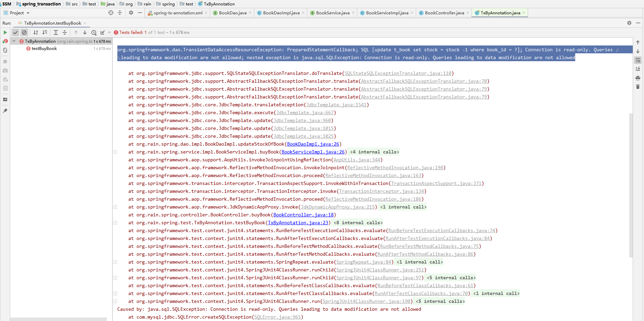
Task: Click the Restore Layout icon in sidebar
Action: point(5,99)
